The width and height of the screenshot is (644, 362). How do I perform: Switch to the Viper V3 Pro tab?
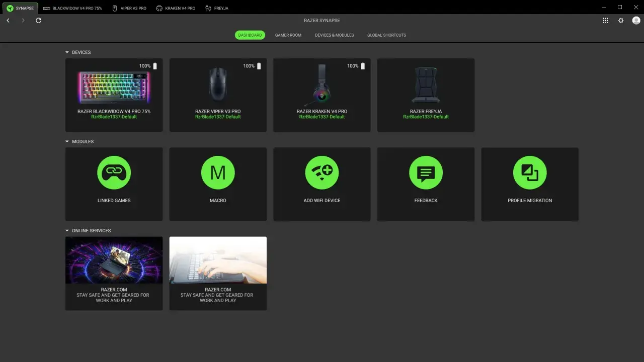pyautogui.click(x=129, y=9)
